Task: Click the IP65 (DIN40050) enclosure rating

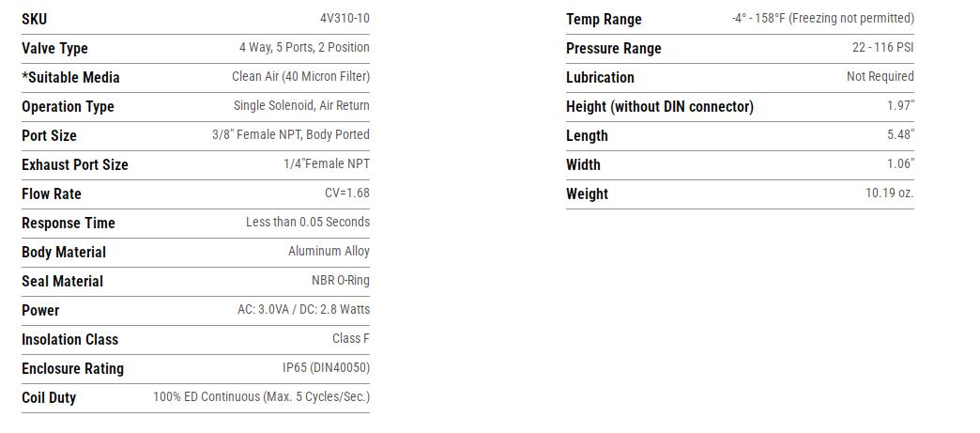Action: click(326, 368)
